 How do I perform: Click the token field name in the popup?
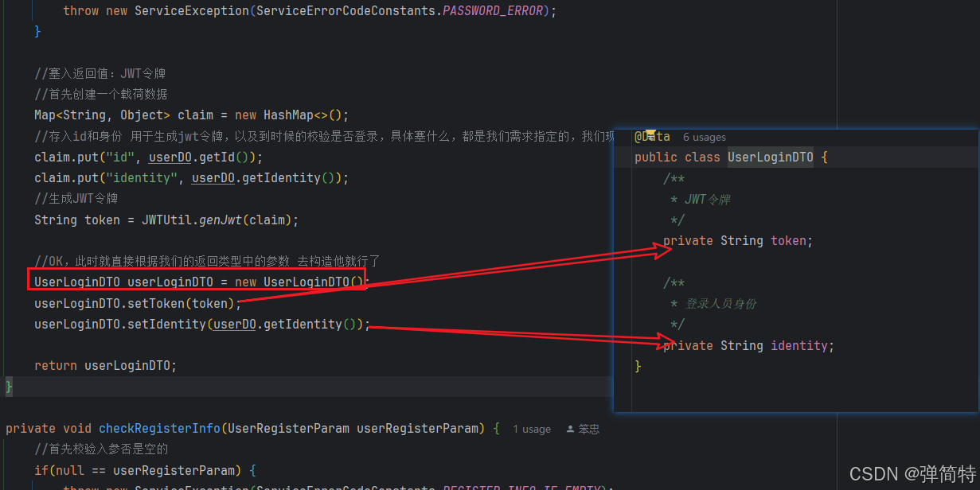[789, 240]
